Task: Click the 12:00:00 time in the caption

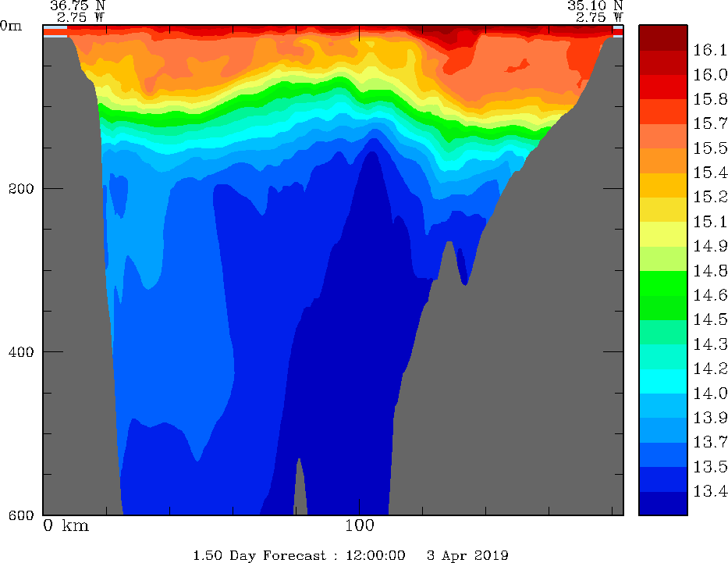Action: click(375, 555)
